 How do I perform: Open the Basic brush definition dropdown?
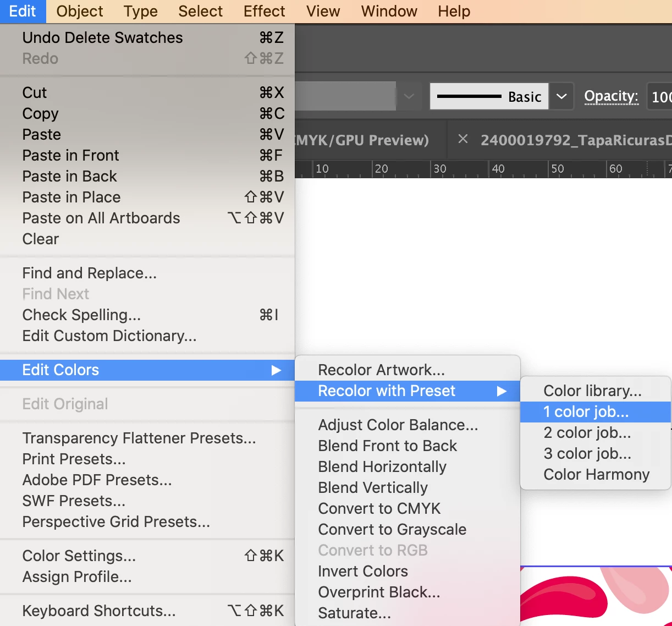(x=561, y=96)
